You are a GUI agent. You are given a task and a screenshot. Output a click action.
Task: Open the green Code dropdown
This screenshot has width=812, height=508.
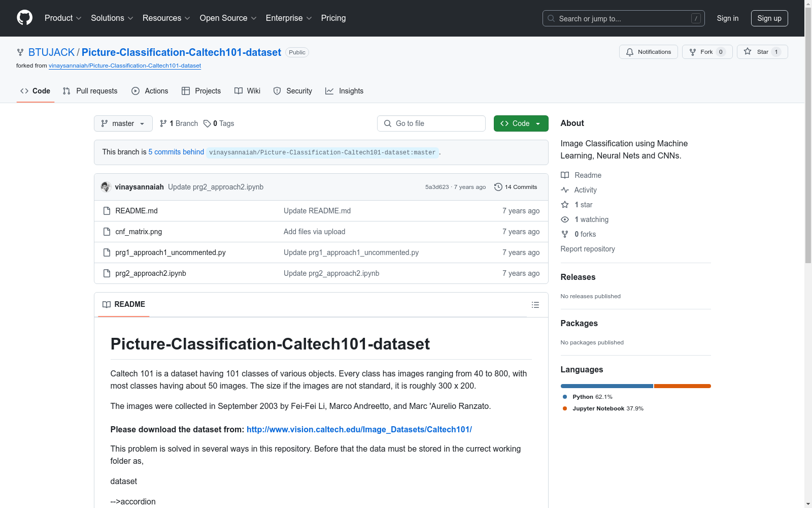(x=521, y=123)
